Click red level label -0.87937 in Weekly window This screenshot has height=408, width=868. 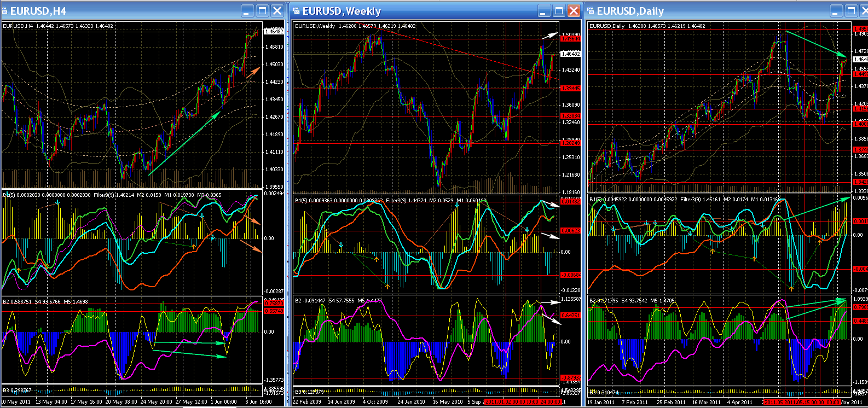(570, 378)
